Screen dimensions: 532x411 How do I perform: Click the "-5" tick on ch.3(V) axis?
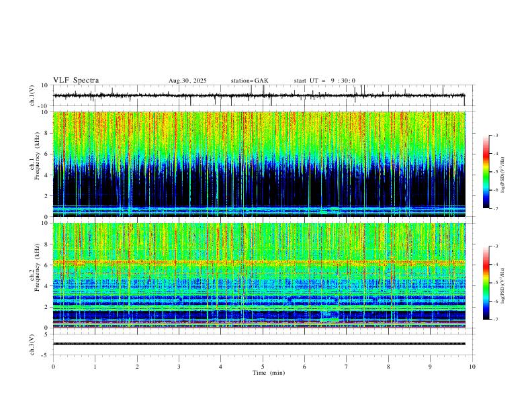(x=46, y=355)
